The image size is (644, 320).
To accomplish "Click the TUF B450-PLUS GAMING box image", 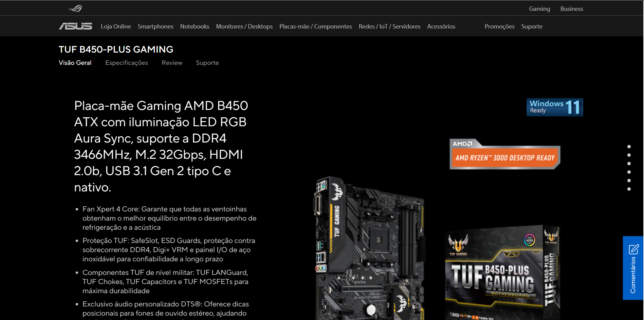I will click(x=502, y=272).
